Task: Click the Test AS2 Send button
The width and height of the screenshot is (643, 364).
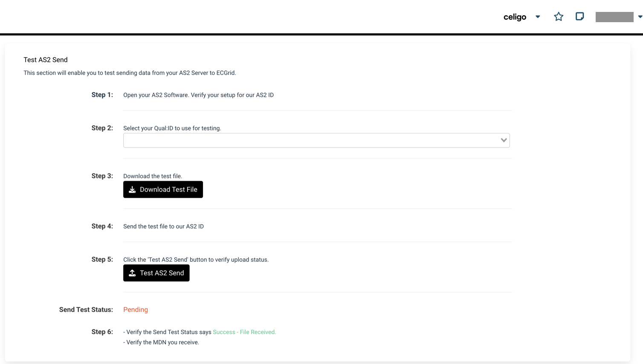Action: coord(156,273)
